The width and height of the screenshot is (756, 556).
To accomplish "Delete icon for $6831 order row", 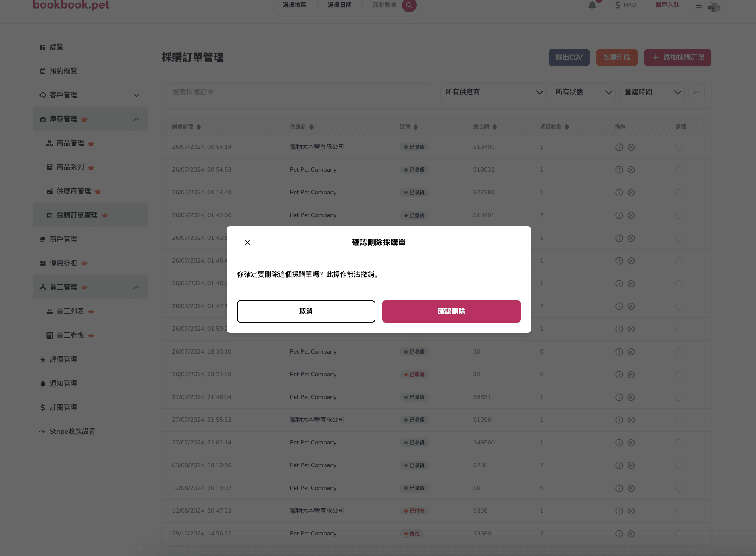I will click(x=631, y=397).
